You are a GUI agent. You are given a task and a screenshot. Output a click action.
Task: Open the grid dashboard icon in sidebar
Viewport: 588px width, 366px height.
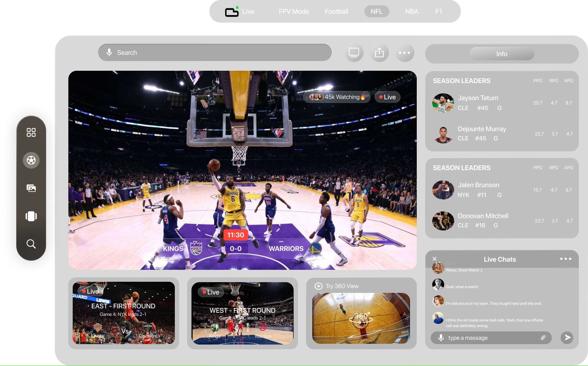click(31, 132)
